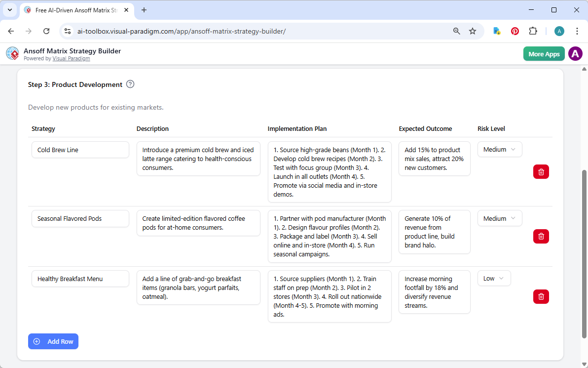Open the Cold Brew Line risk level dropdown
The image size is (588, 368).
(499, 149)
